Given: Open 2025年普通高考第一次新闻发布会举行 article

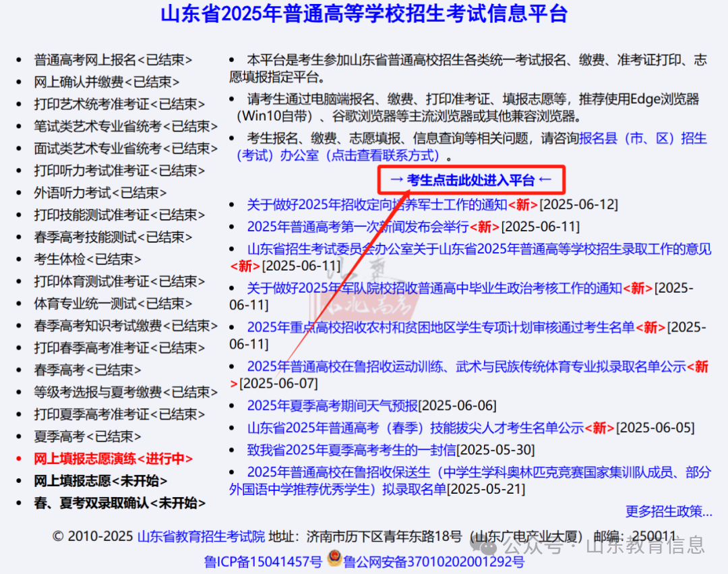Looking at the screenshot, I should (358, 227).
